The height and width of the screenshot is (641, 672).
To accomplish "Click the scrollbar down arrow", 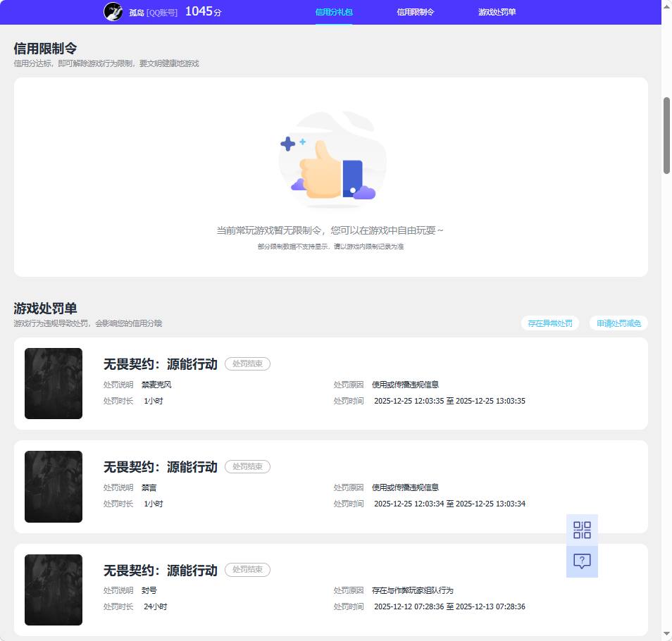I will [666, 634].
